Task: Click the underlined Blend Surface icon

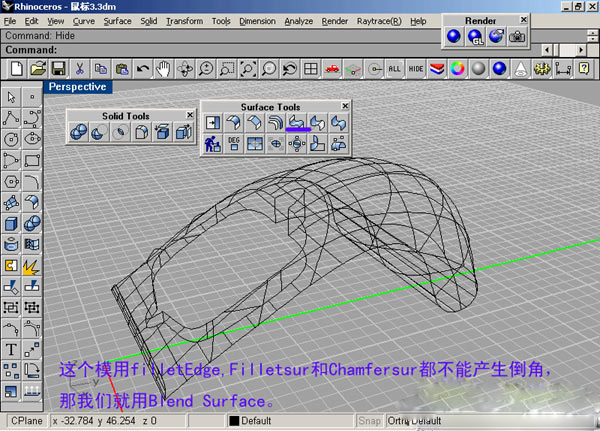Action: pyautogui.click(x=297, y=123)
